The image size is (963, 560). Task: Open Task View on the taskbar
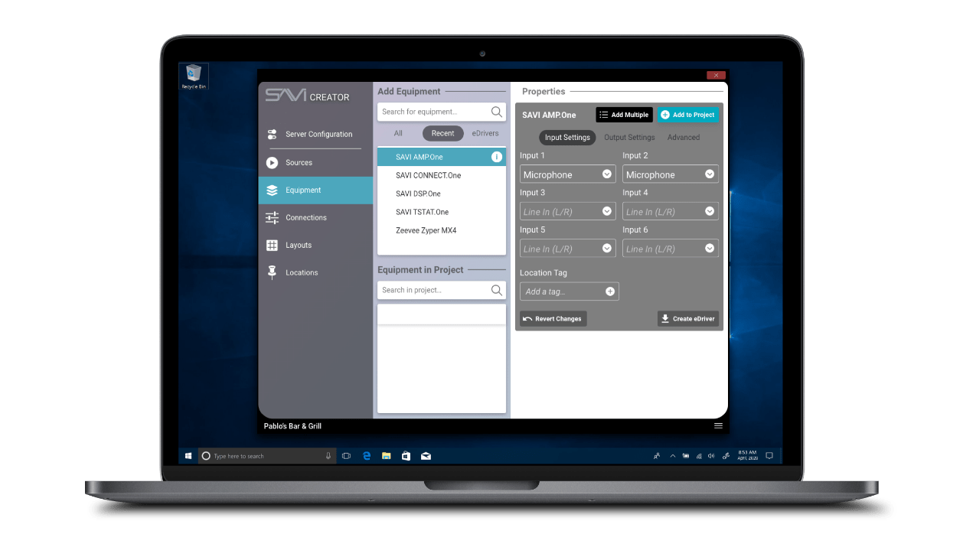tap(346, 456)
